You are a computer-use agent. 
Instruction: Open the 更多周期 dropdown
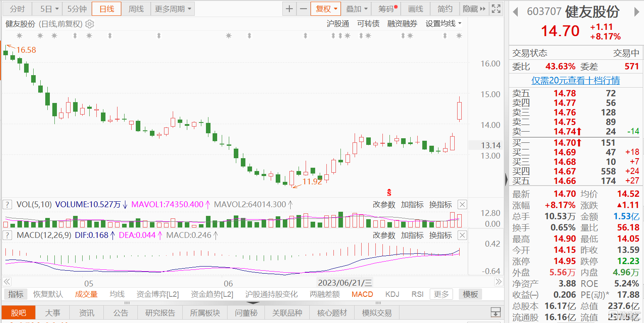(x=173, y=9)
